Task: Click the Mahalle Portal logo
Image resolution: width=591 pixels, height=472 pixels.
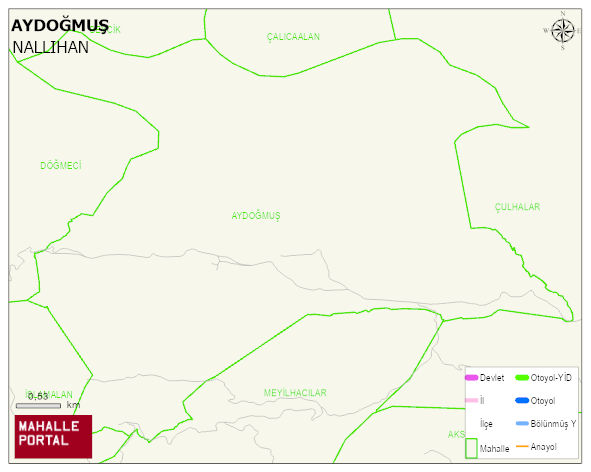Action: click(x=53, y=437)
